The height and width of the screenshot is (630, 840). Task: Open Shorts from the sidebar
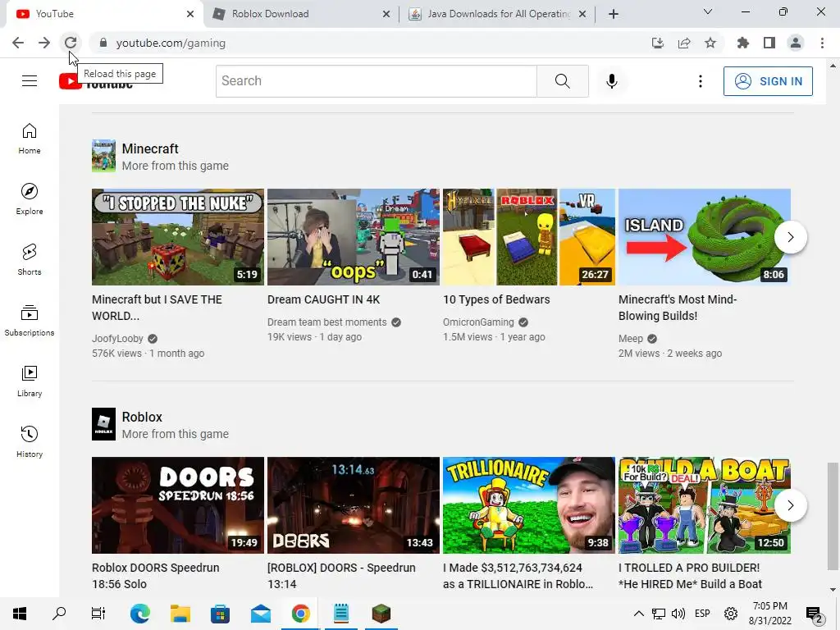(30, 260)
